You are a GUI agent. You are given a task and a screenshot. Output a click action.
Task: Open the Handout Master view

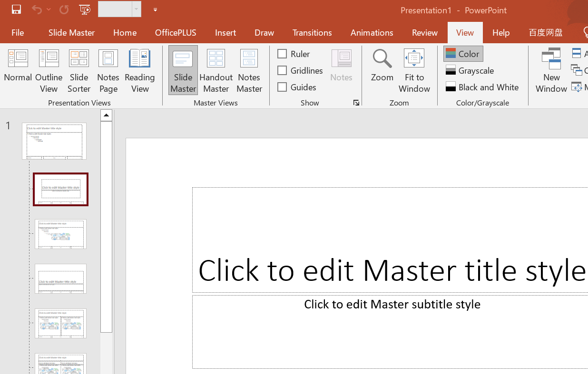pyautogui.click(x=216, y=70)
